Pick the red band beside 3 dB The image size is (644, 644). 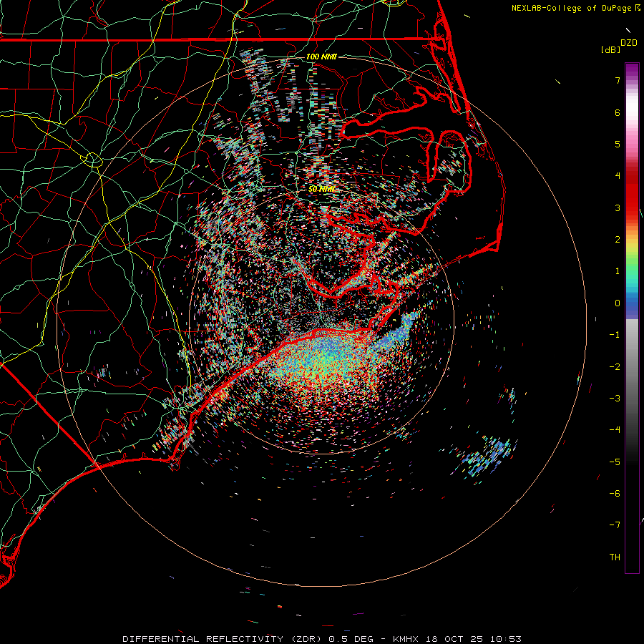click(632, 208)
